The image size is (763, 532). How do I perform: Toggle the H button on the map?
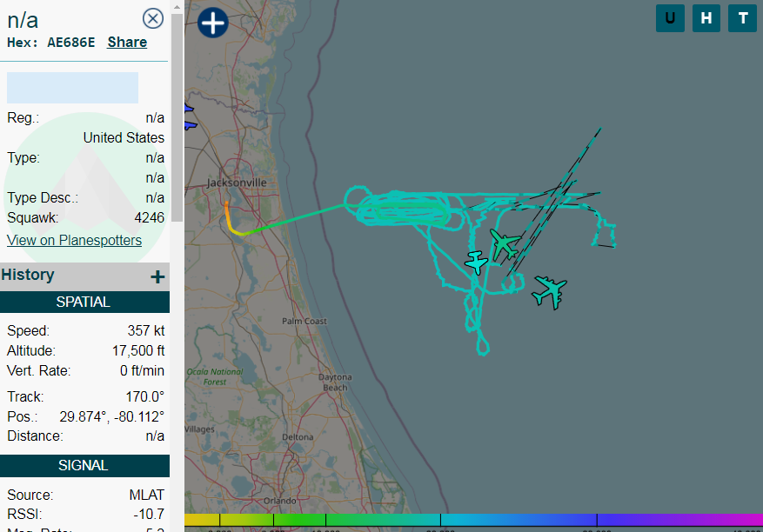[706, 18]
